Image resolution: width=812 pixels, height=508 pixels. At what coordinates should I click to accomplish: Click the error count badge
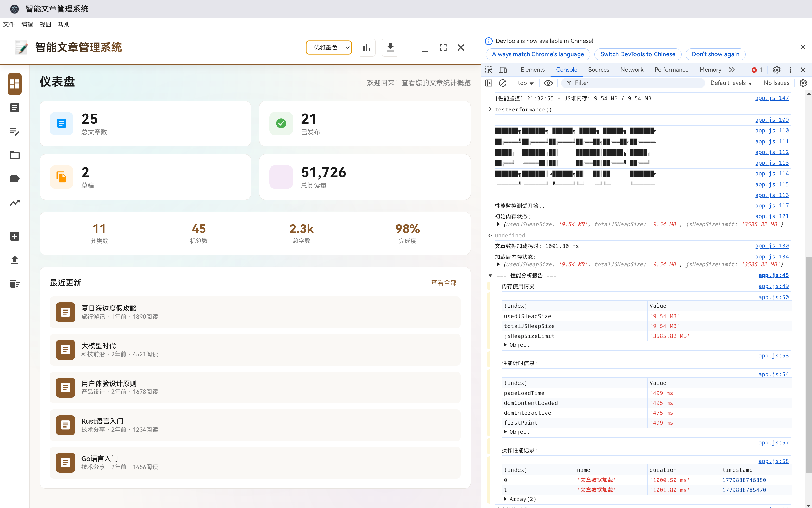[x=757, y=70]
